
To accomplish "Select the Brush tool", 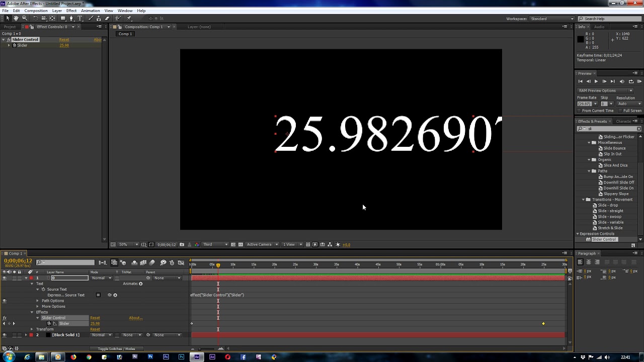I will (x=91, y=18).
